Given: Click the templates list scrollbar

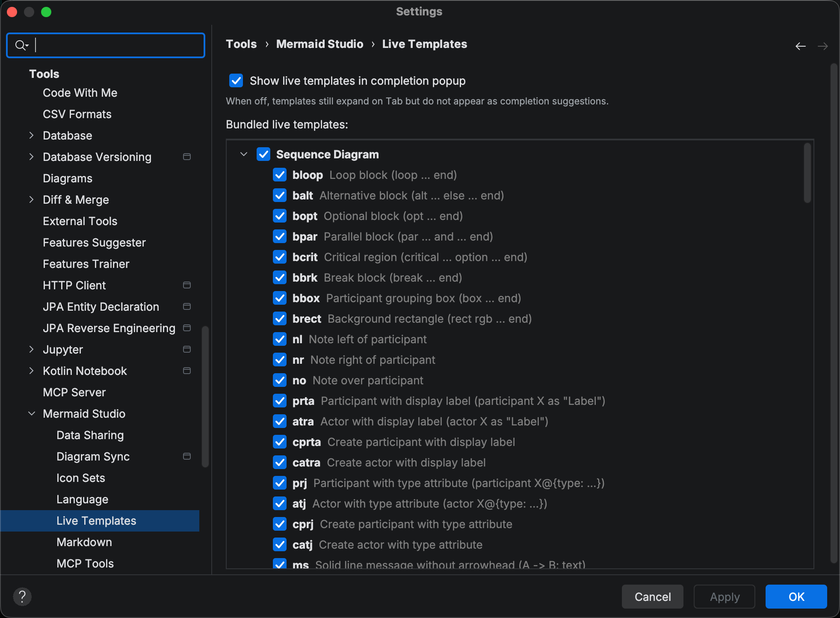Looking at the screenshot, I should 807,173.
